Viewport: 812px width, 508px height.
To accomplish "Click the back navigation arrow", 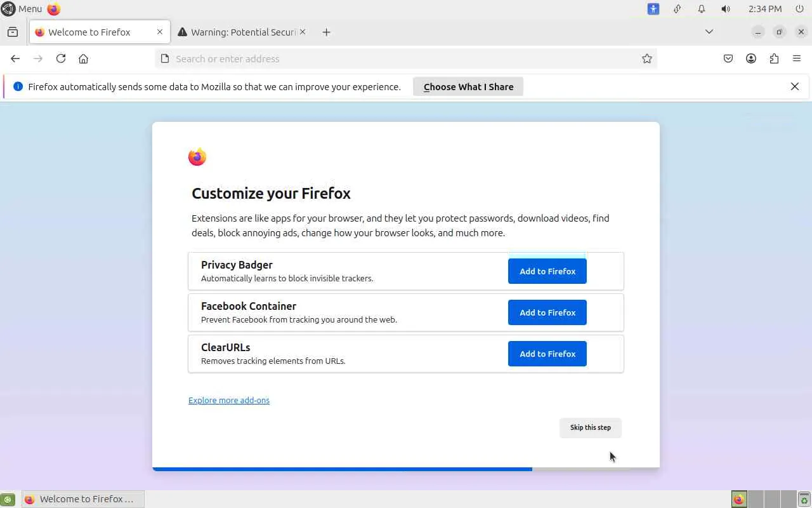I will 15,58.
